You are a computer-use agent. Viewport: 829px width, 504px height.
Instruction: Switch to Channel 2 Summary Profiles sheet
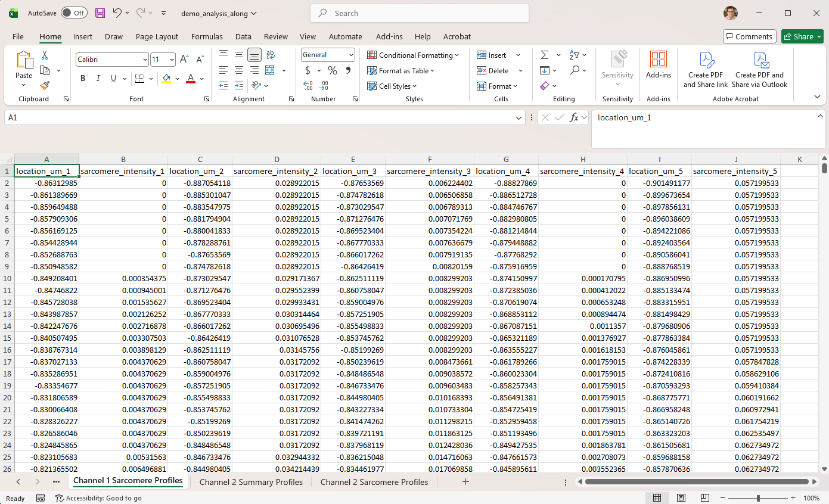point(251,482)
